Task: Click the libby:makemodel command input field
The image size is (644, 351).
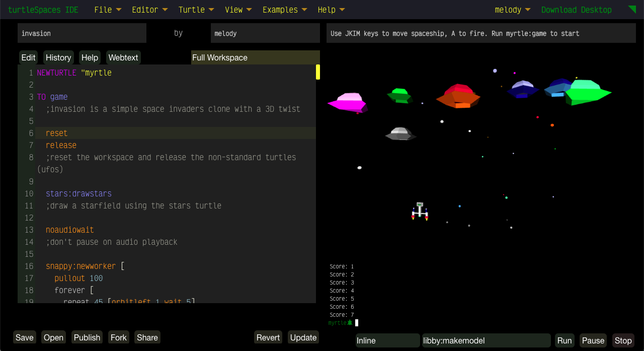Action: point(486,340)
